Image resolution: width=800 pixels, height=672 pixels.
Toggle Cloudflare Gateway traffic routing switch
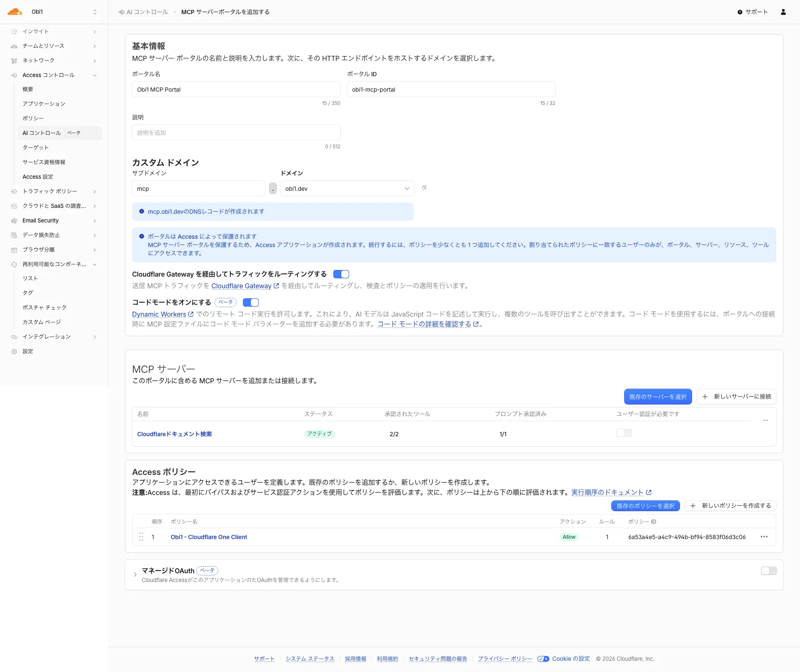(x=341, y=274)
